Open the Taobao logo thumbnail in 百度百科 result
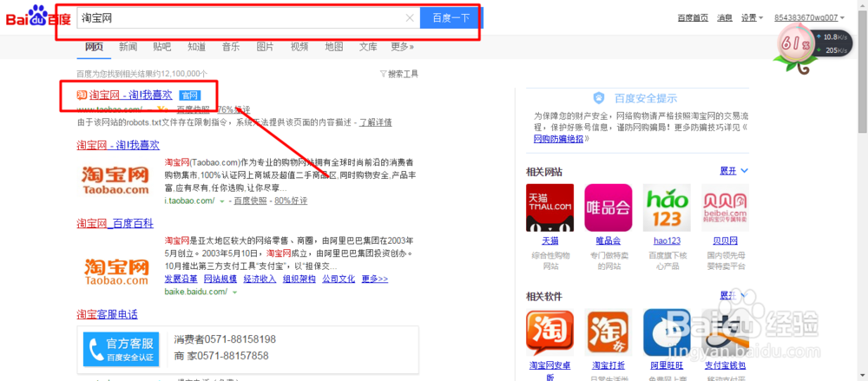868x381 pixels. [117, 271]
